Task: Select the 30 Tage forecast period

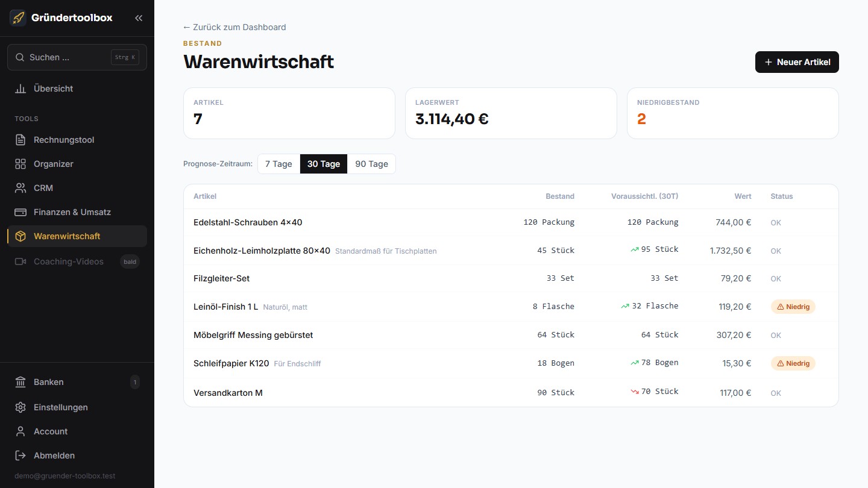Action: (x=324, y=164)
